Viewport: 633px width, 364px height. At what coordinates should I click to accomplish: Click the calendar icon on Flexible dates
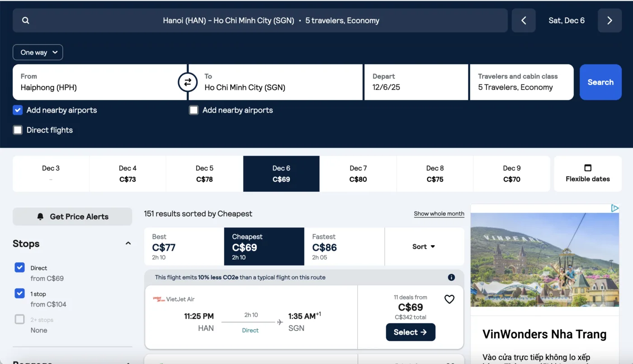coord(588,167)
